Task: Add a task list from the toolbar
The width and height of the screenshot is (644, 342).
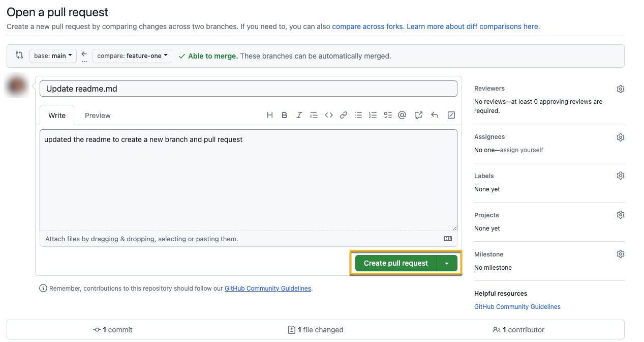Action: point(388,115)
